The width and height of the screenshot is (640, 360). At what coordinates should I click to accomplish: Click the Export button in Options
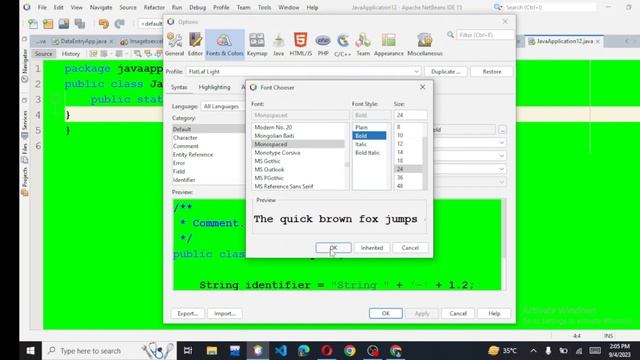pos(187,313)
